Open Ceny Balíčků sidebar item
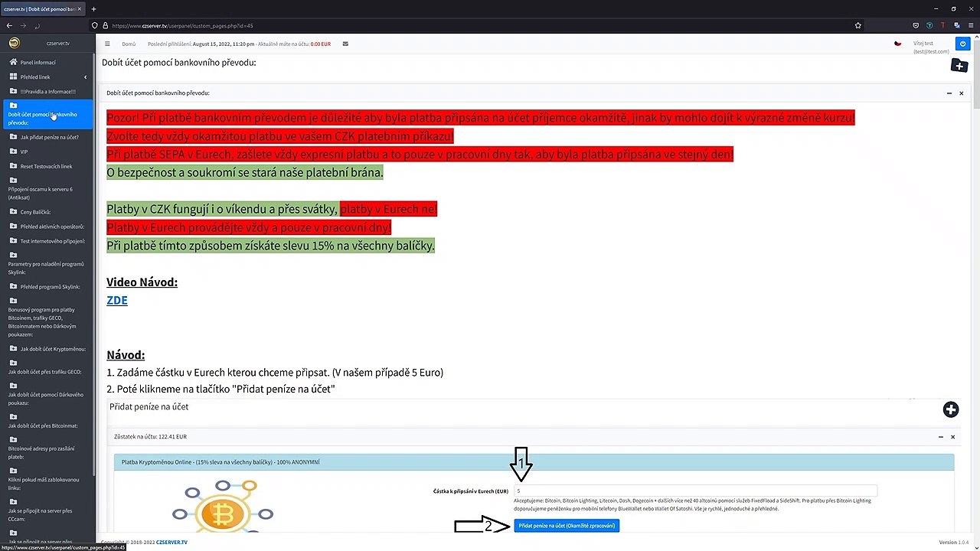 click(x=47, y=211)
